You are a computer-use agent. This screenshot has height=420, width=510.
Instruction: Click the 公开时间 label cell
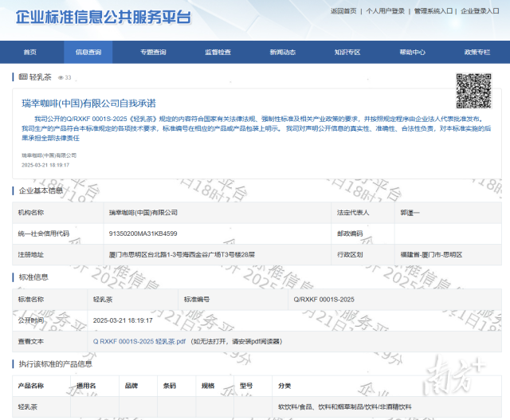point(49,320)
